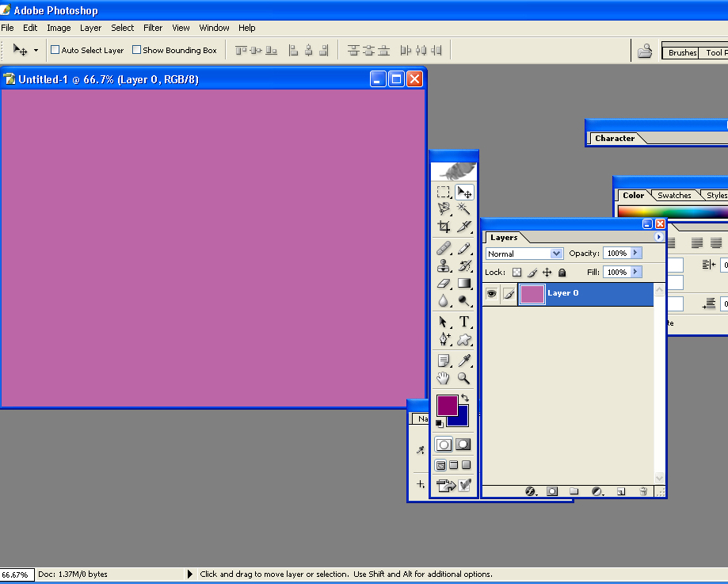This screenshot has width=728, height=584.
Task: Choose the Eraser tool
Action: (x=444, y=284)
